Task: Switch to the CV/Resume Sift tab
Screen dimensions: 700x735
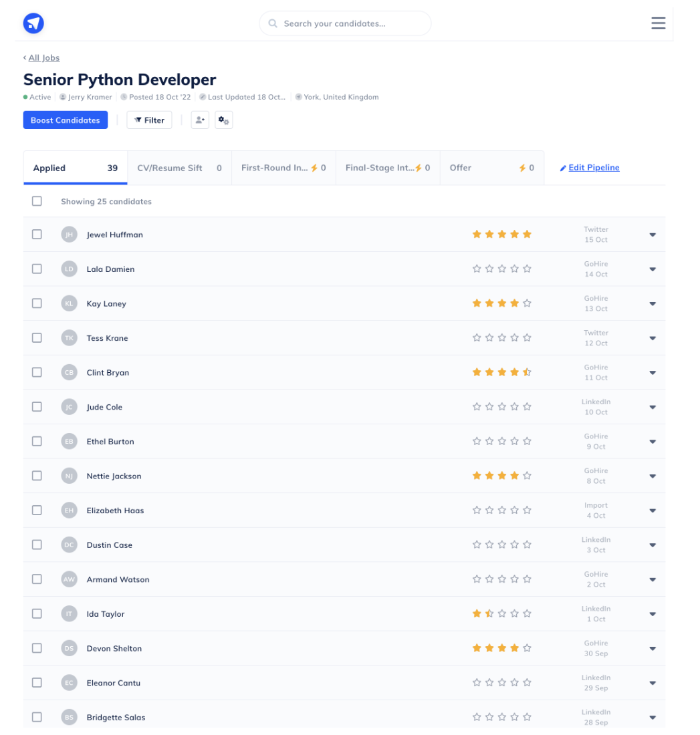Action: [x=179, y=167]
